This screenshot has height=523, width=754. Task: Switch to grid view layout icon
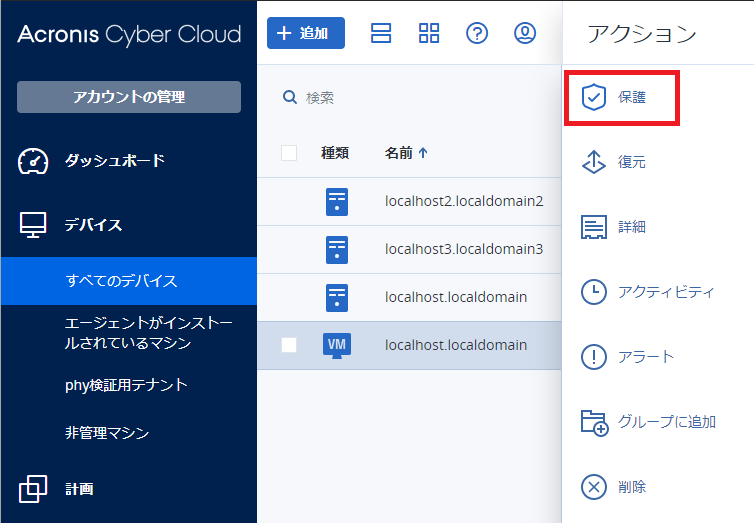coord(429,33)
